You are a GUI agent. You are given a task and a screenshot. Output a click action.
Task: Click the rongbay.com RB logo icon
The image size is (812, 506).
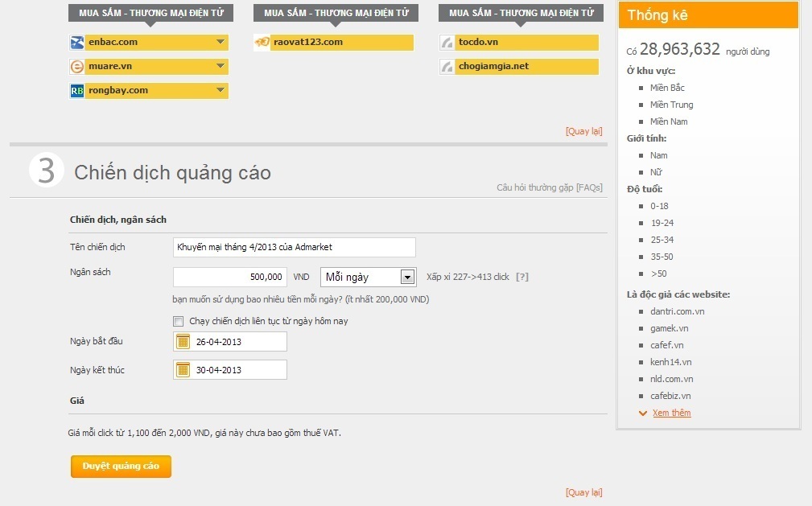77,91
